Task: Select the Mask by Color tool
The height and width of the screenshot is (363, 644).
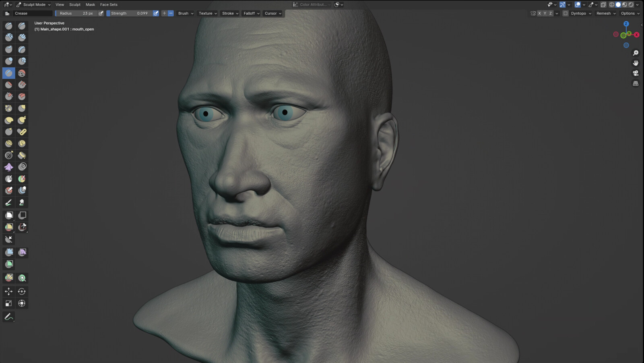Action: [22, 278]
